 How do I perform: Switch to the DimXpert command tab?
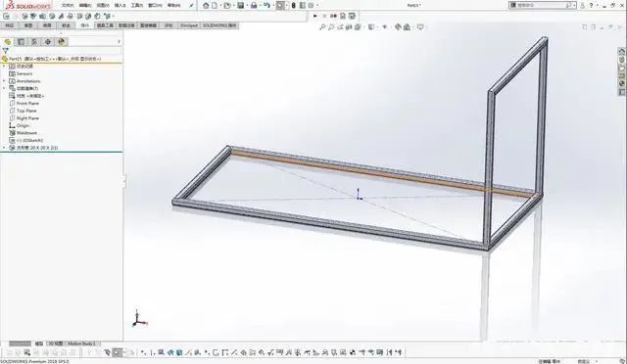[189, 25]
